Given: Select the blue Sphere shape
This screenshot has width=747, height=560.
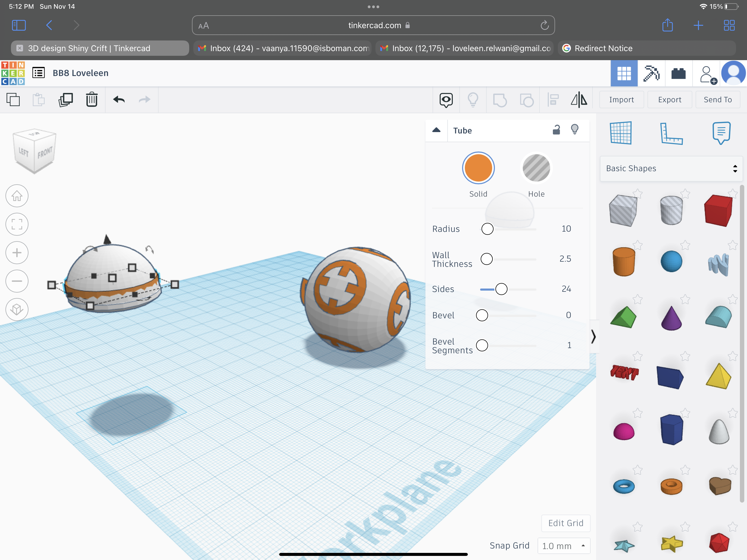Looking at the screenshot, I should pyautogui.click(x=671, y=261).
